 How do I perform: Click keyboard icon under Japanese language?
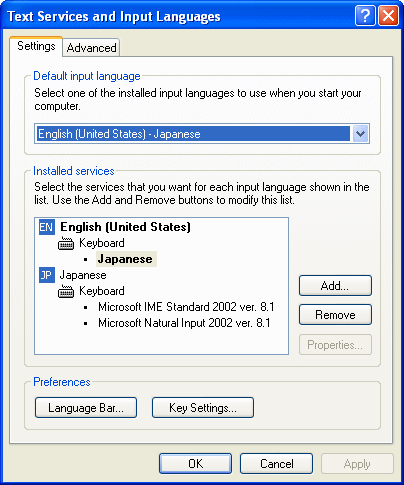66,292
